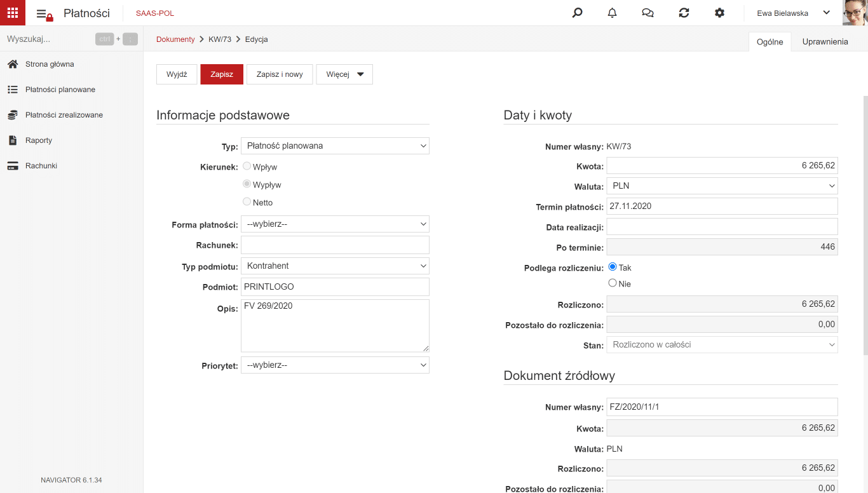Click the locked menu hamburger icon
The image size is (868, 493).
click(x=44, y=14)
